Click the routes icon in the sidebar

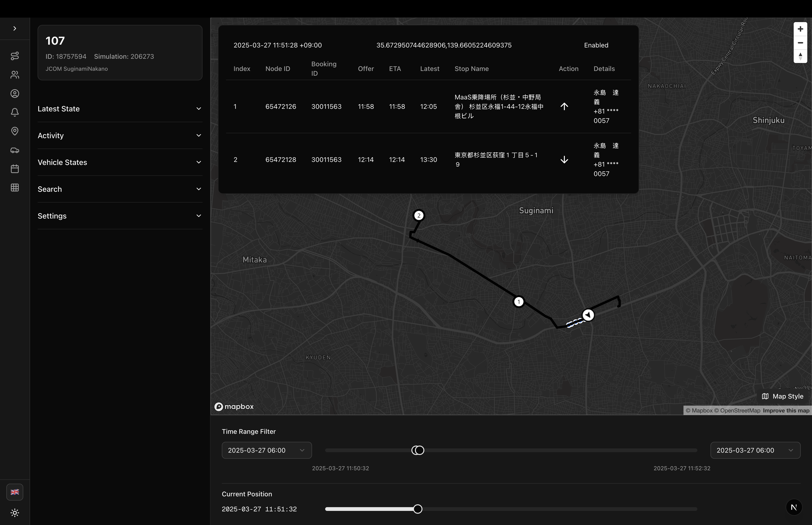pos(15,56)
